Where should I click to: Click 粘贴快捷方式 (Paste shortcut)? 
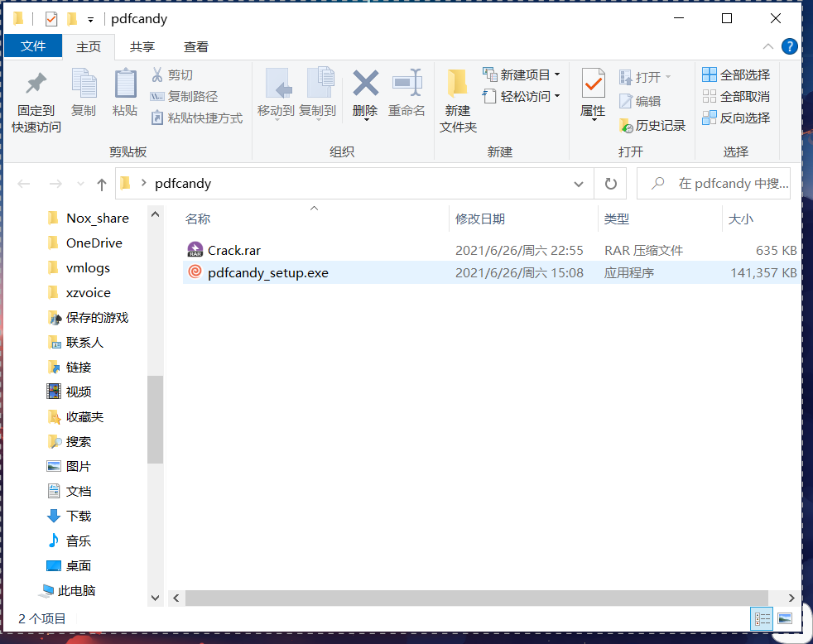point(197,118)
